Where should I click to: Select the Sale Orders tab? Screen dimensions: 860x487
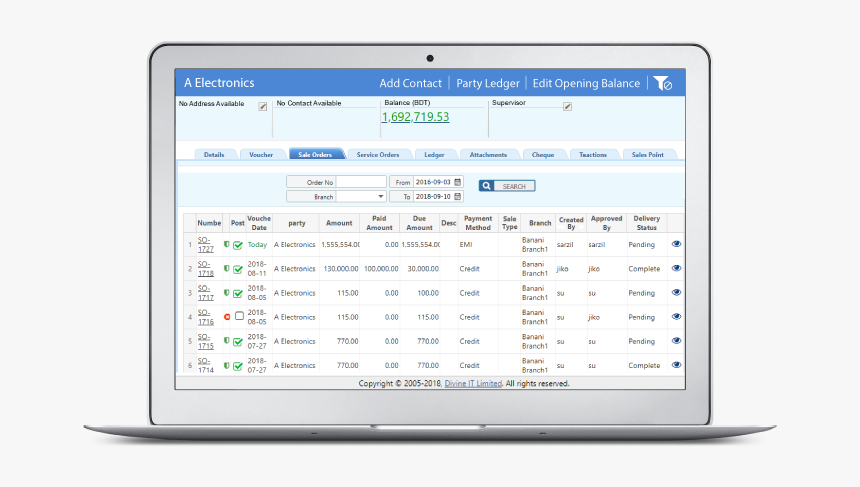pyautogui.click(x=315, y=155)
